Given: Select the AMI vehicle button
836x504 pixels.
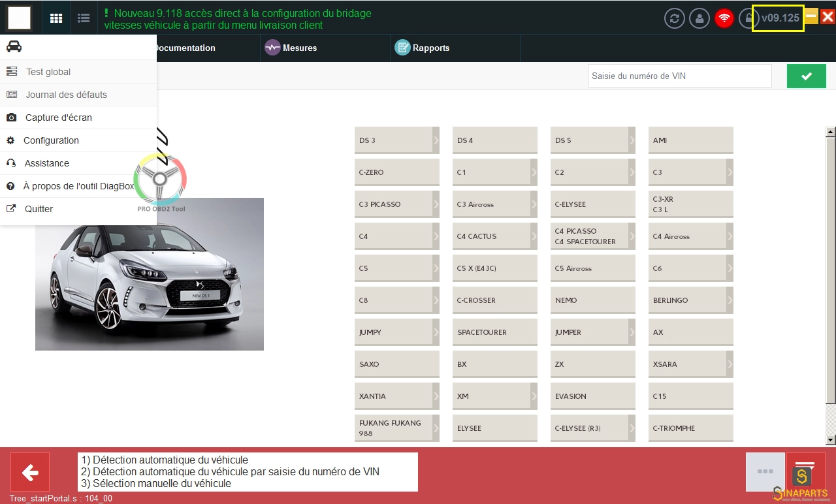Looking at the screenshot, I should pos(691,140).
